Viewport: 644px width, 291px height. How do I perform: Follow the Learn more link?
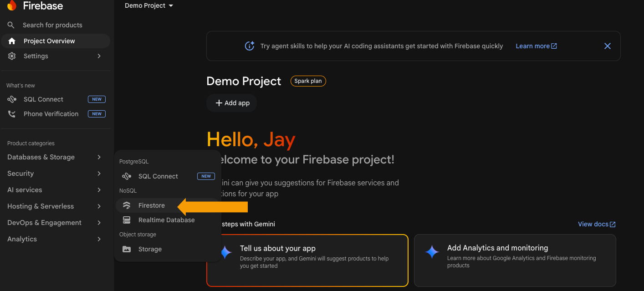pyautogui.click(x=536, y=46)
